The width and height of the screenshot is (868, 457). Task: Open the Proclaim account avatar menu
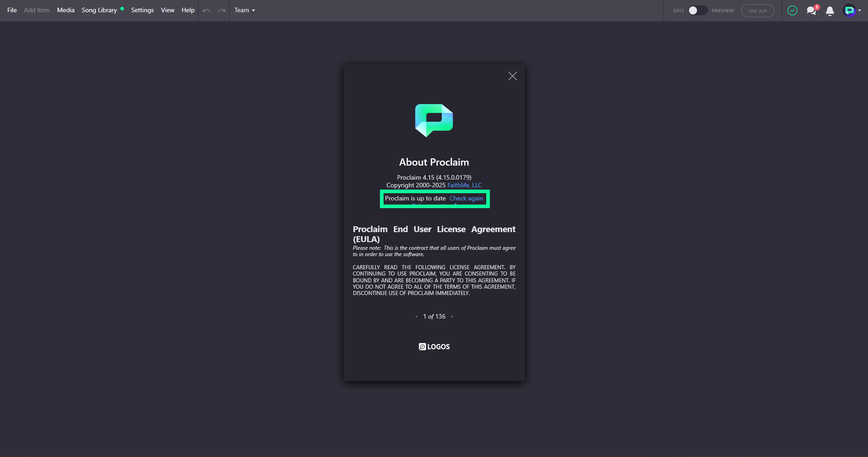pos(852,10)
